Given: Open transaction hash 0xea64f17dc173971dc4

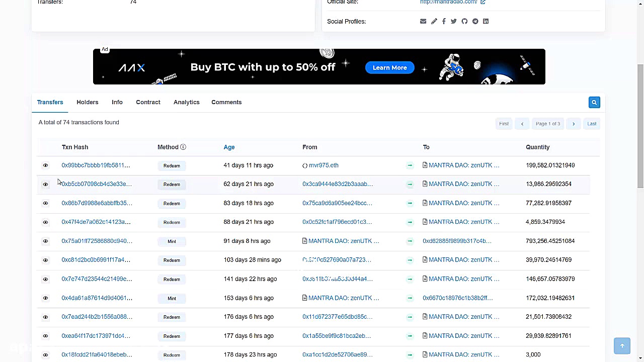Looking at the screenshot, I should point(96,336).
